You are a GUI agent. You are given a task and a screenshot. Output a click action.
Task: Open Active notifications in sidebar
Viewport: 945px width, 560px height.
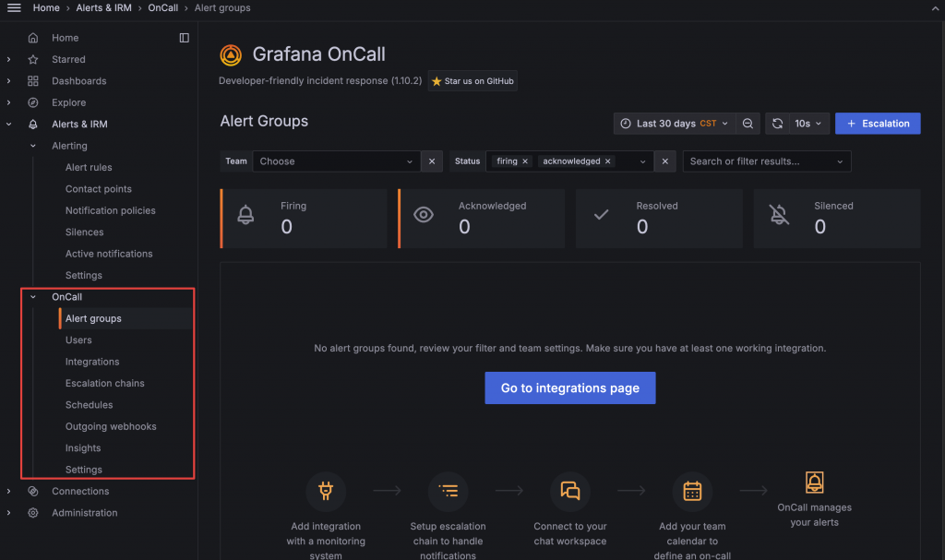click(109, 255)
